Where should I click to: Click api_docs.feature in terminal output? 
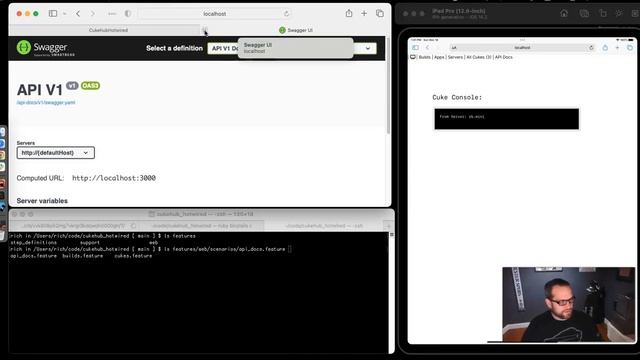point(33,256)
